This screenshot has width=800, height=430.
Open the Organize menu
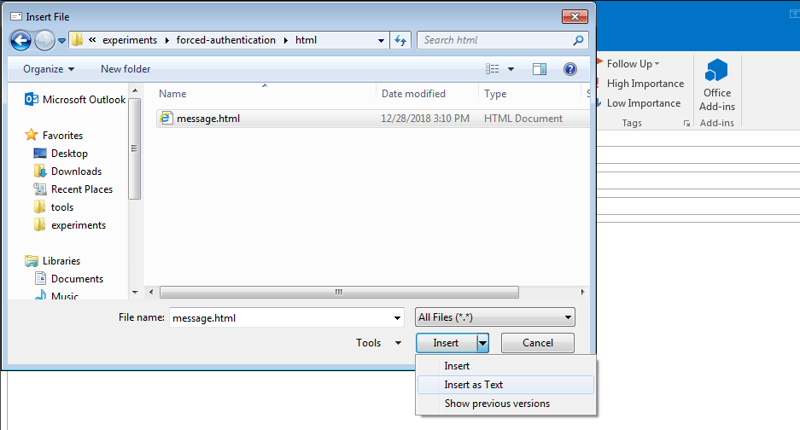(48, 69)
